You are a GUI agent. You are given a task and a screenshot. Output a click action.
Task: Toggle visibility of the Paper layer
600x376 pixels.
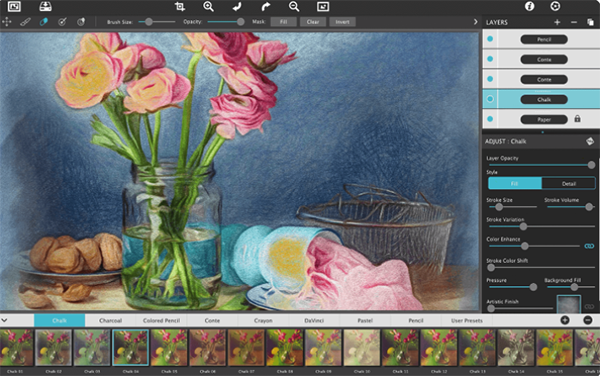[x=490, y=119]
